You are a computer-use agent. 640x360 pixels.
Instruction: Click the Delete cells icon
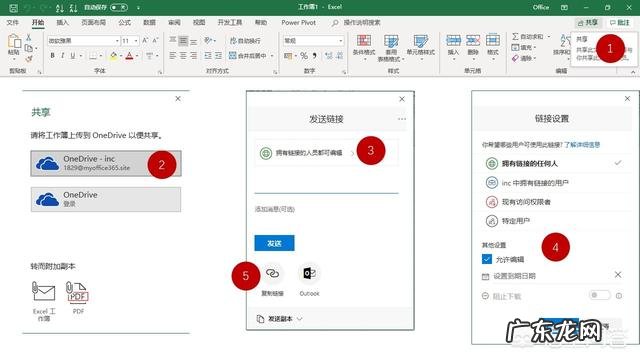(473, 40)
